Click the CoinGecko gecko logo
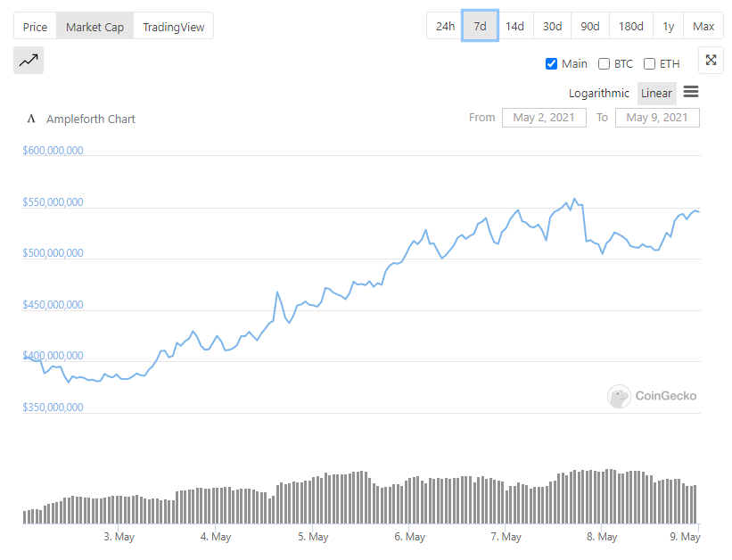This screenshot has height=560, width=732. [619, 396]
